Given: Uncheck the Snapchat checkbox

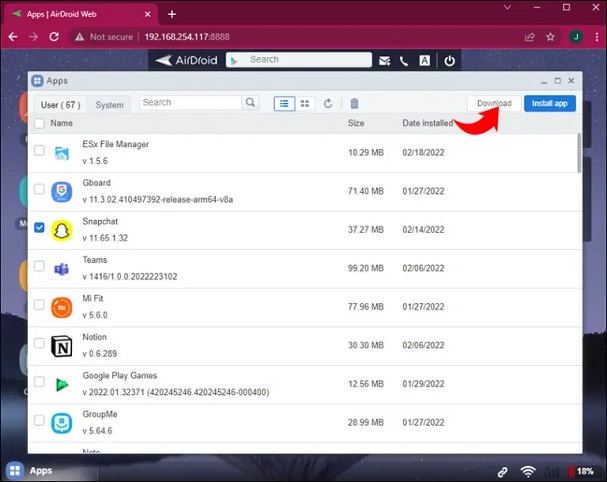Looking at the screenshot, I should tap(39, 227).
